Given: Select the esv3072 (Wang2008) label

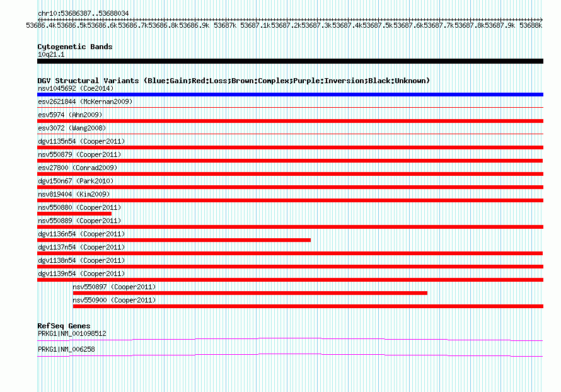Looking at the screenshot, I should (72, 128).
